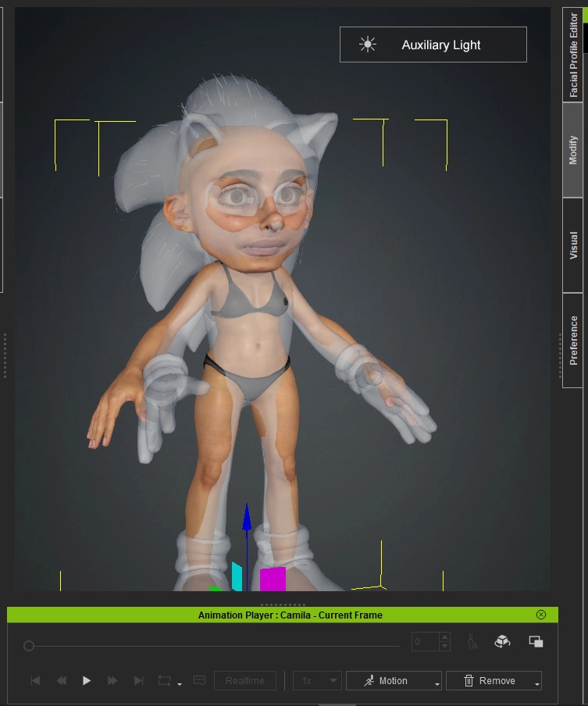The width and height of the screenshot is (588, 706).
Task: Switch to the Modify tab
Action: point(573,150)
